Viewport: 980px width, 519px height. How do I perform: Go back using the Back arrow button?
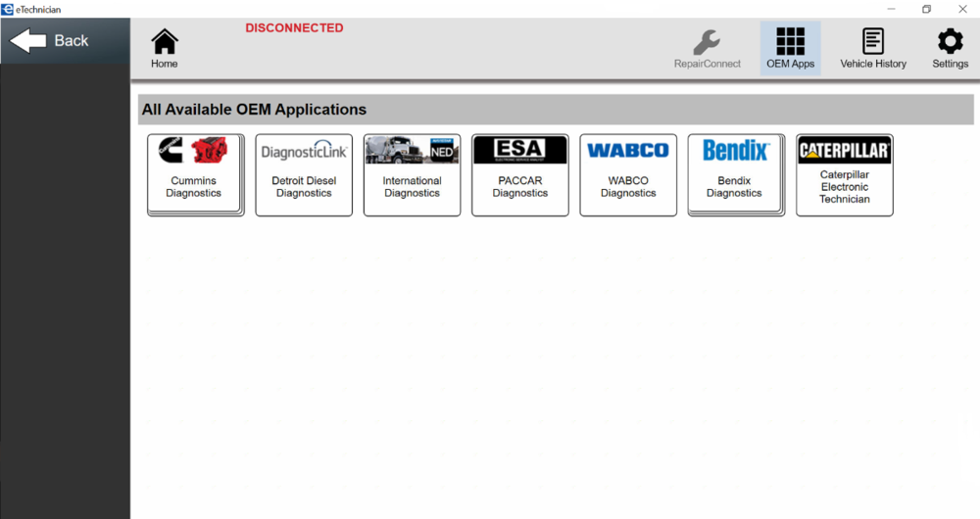coord(65,40)
